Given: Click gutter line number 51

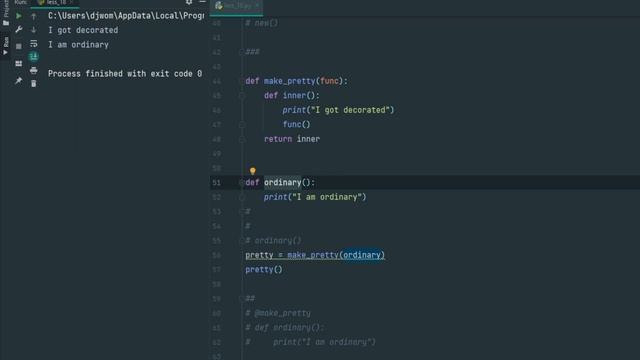Looking at the screenshot, I should [x=217, y=183].
